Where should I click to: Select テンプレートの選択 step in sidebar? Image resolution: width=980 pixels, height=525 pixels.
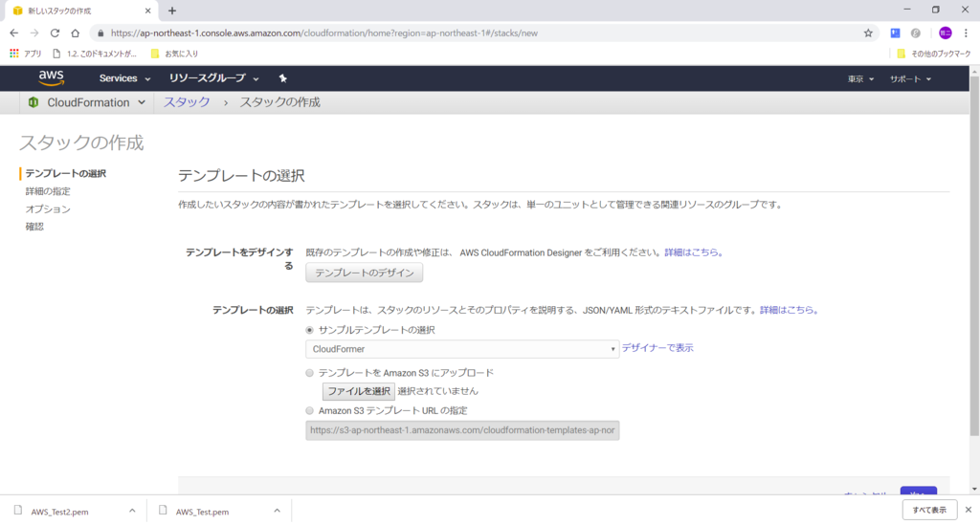(66, 173)
